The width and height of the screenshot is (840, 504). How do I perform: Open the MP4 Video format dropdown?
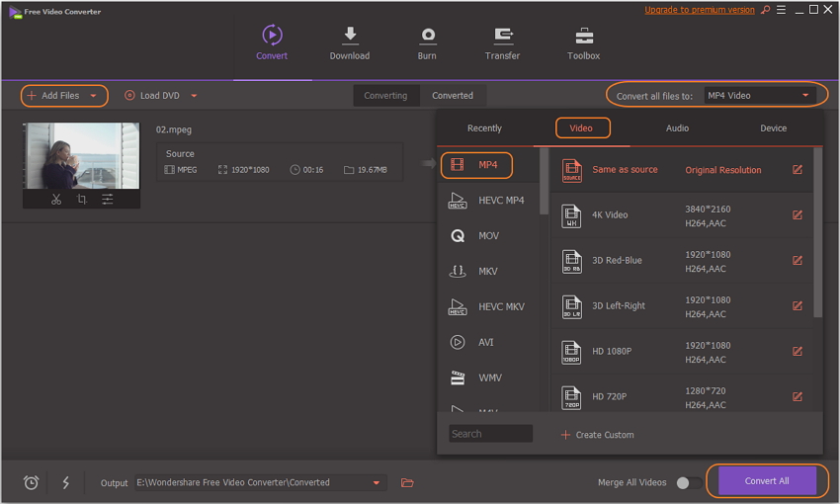tap(759, 95)
